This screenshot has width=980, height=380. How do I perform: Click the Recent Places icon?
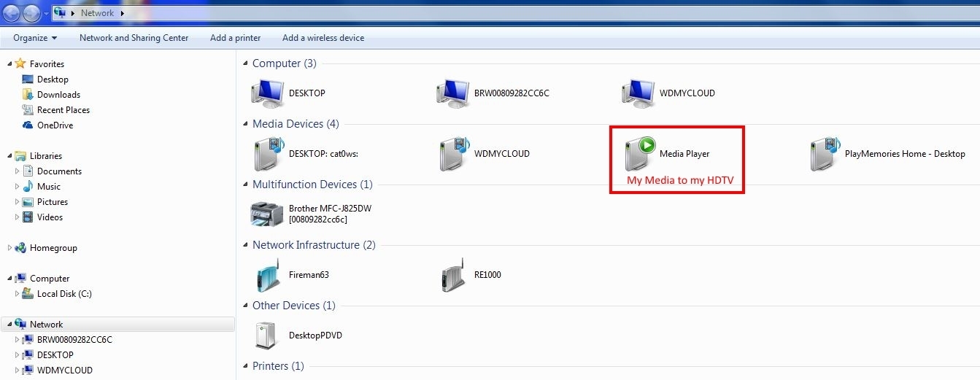pos(28,109)
